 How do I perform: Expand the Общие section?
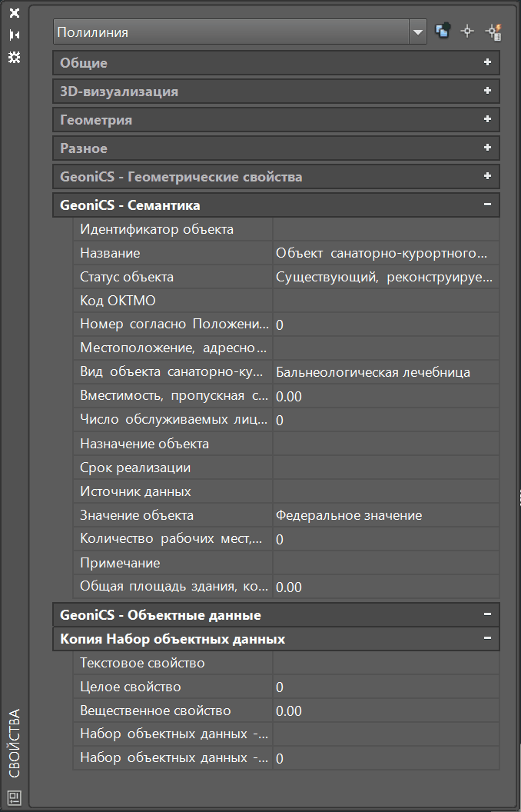(x=487, y=63)
